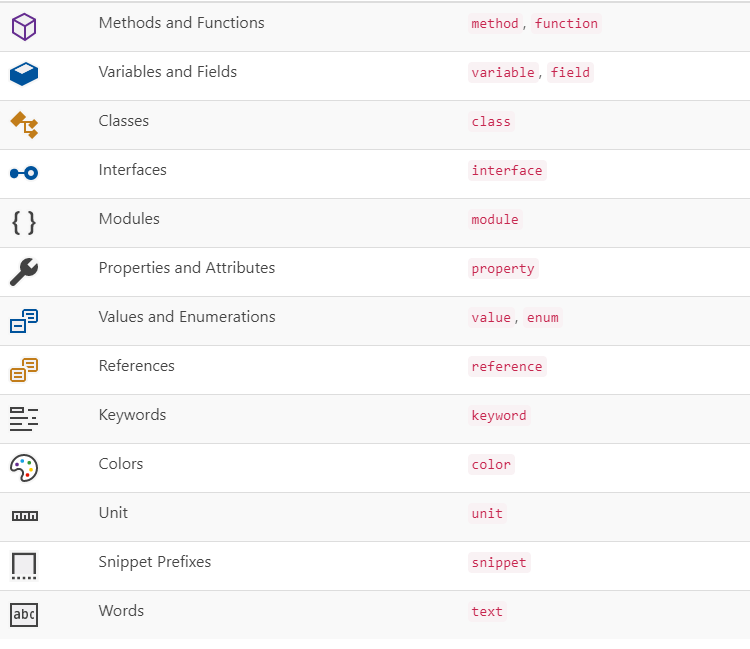
Task: Select the wrench Properties icon
Action: (24, 272)
